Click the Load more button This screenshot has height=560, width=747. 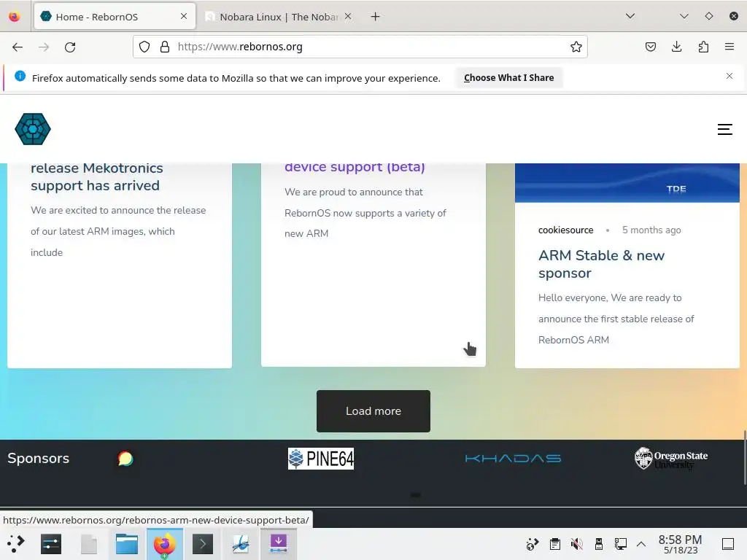pos(373,411)
